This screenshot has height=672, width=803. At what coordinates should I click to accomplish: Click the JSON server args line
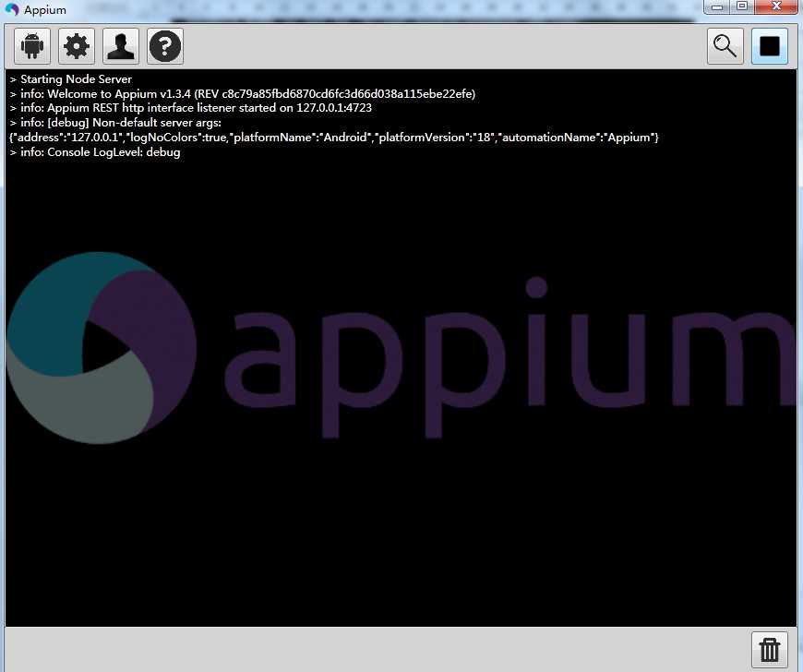click(x=334, y=138)
